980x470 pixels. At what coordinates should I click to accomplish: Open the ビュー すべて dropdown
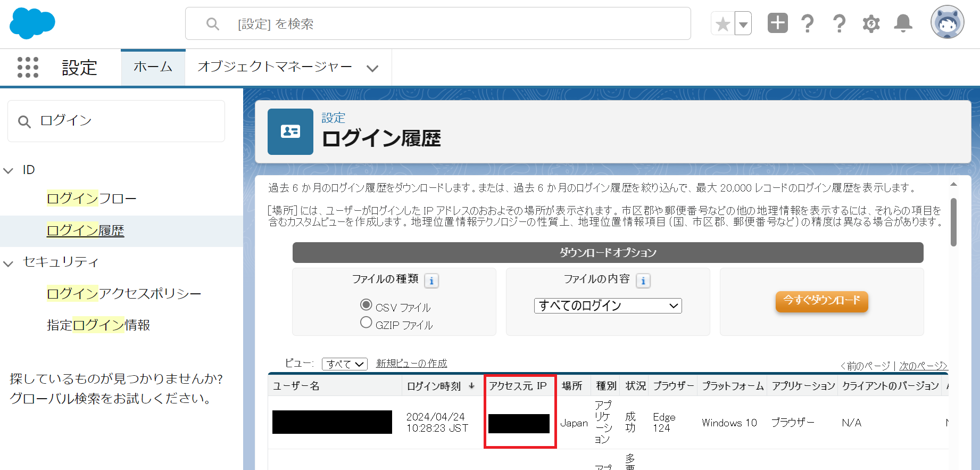pyautogui.click(x=344, y=364)
